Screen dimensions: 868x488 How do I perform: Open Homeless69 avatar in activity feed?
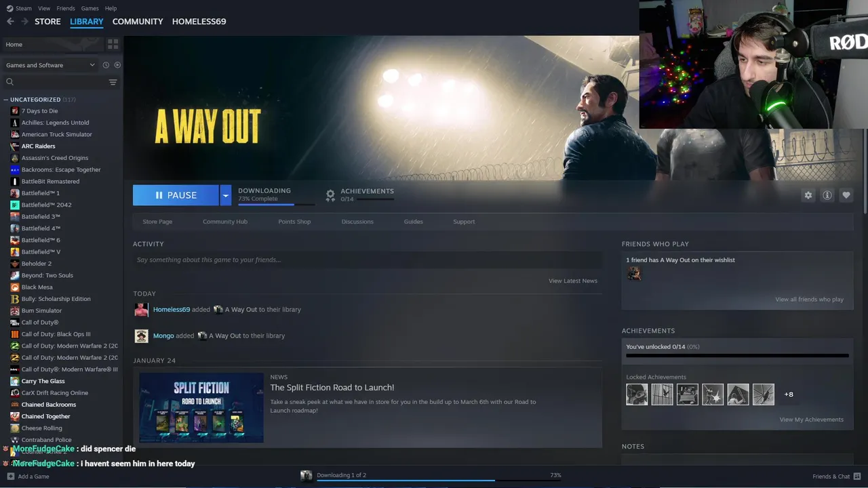point(141,310)
